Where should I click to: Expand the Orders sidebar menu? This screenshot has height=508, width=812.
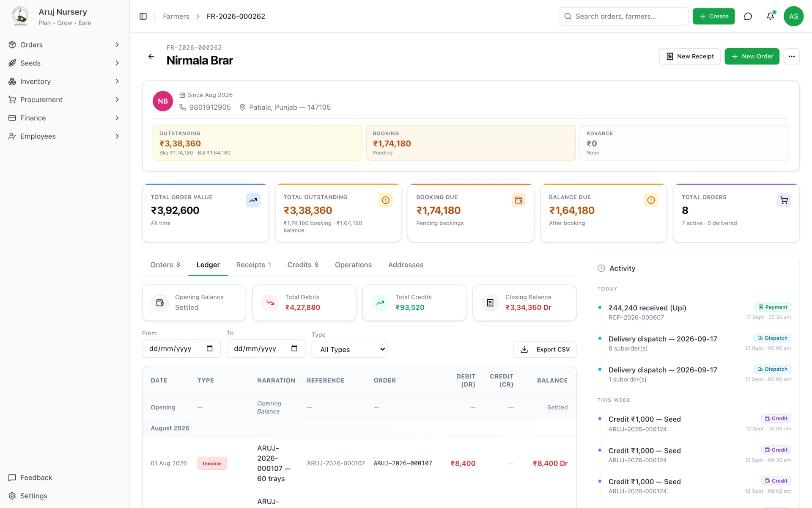click(64, 45)
